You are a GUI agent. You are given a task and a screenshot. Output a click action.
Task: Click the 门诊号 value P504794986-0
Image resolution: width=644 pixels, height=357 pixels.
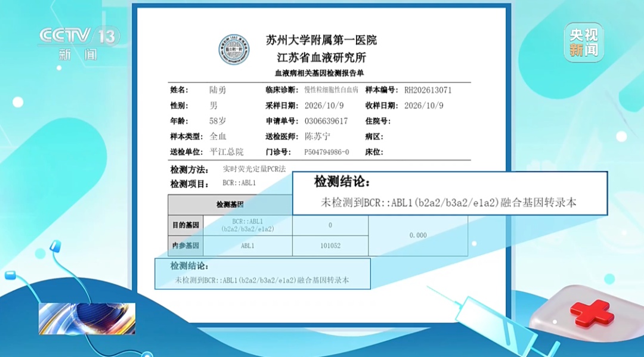(327, 152)
